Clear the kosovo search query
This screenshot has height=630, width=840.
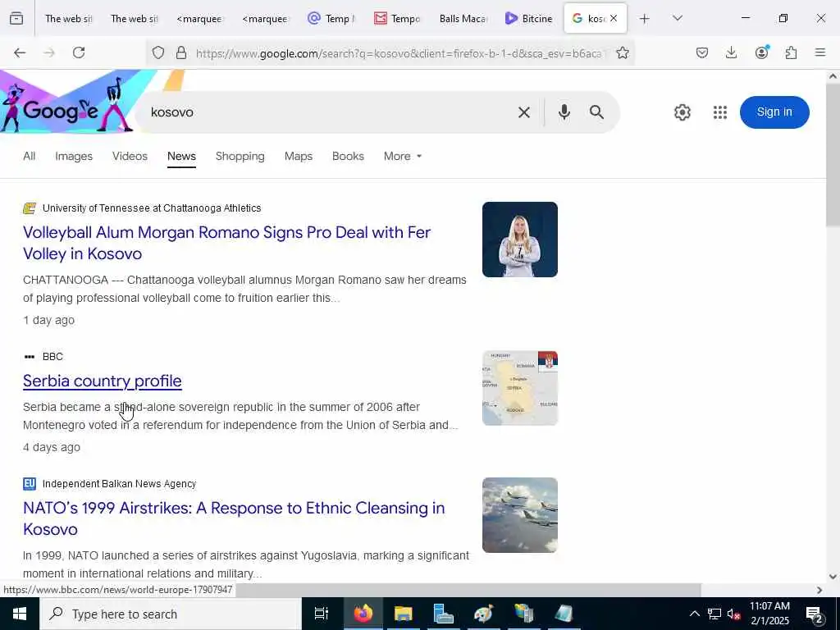point(524,112)
